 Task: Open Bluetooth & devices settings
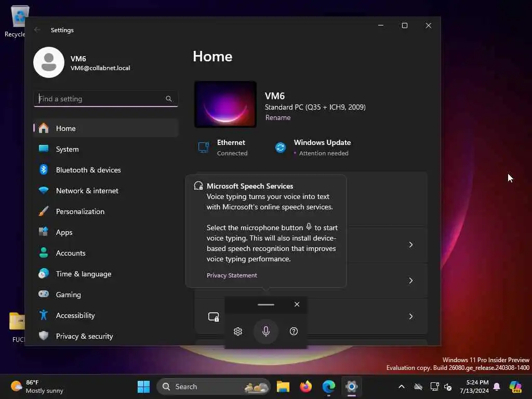[106, 170]
